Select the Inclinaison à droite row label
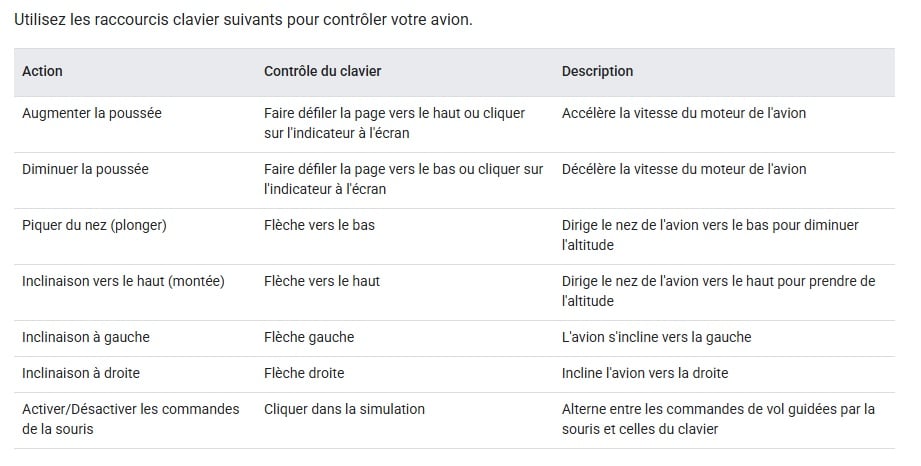 click(81, 373)
